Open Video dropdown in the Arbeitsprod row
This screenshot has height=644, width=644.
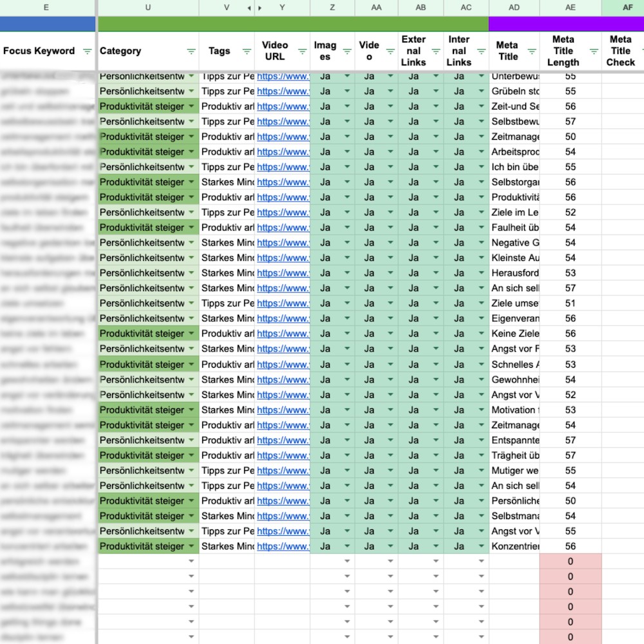pos(390,152)
